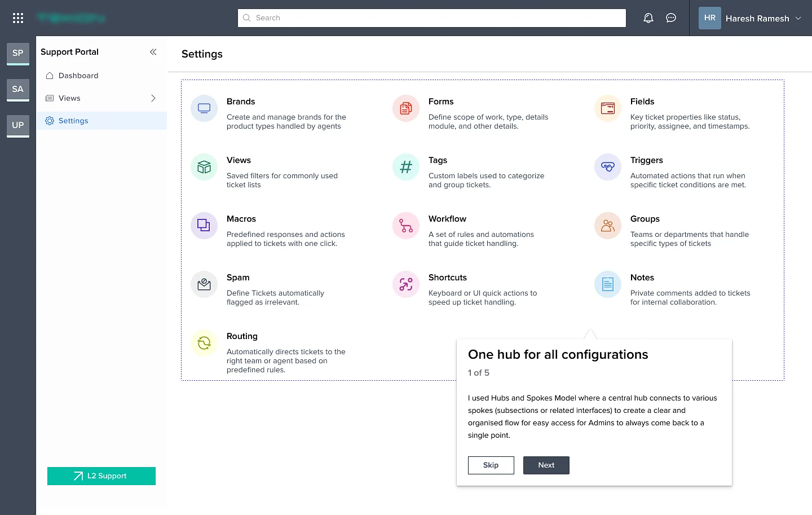This screenshot has height=515, width=812.
Task: Click the Shortcuts icon
Action: (x=406, y=284)
